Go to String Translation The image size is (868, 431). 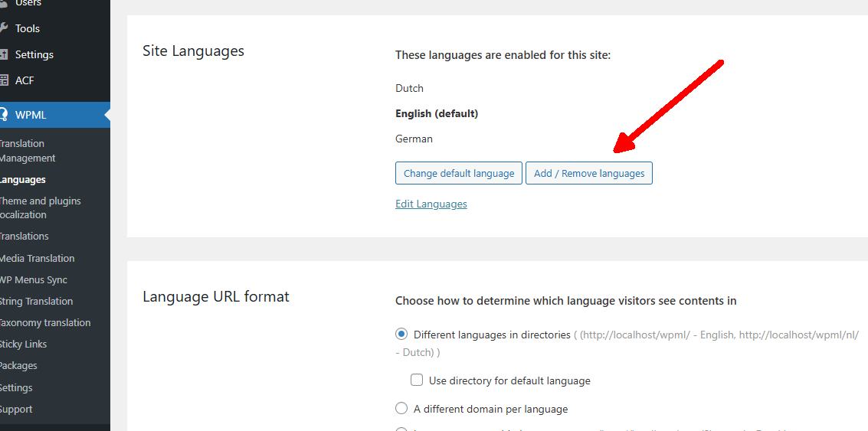tap(36, 301)
